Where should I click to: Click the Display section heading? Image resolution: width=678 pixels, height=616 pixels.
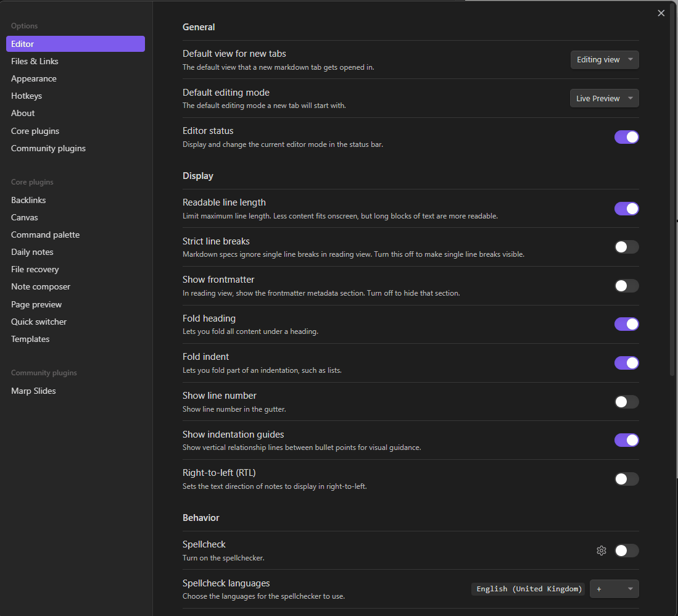coord(197,176)
